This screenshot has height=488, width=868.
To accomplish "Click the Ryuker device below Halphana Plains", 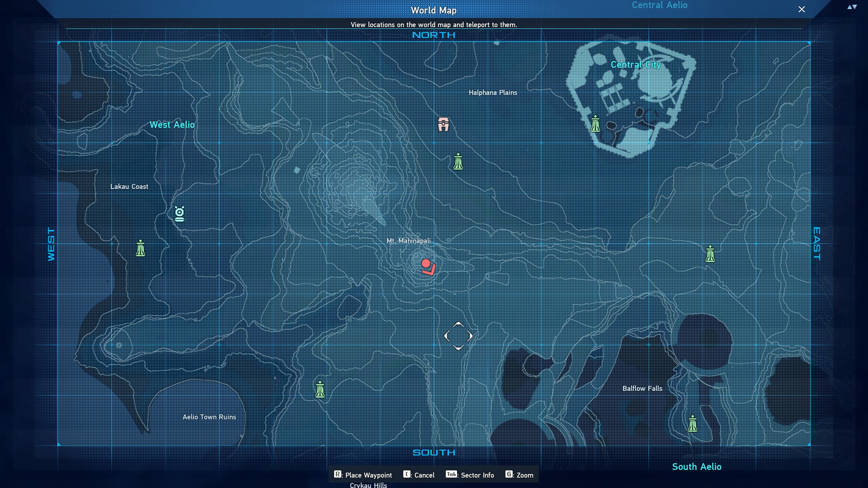I will 458,161.
